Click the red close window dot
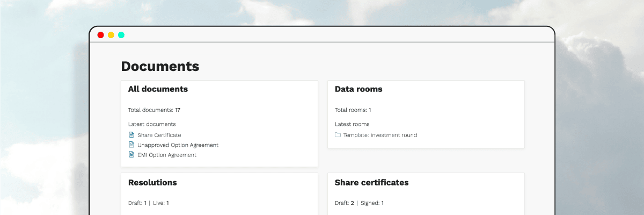Screen dimensions: 644x215 (100, 35)
